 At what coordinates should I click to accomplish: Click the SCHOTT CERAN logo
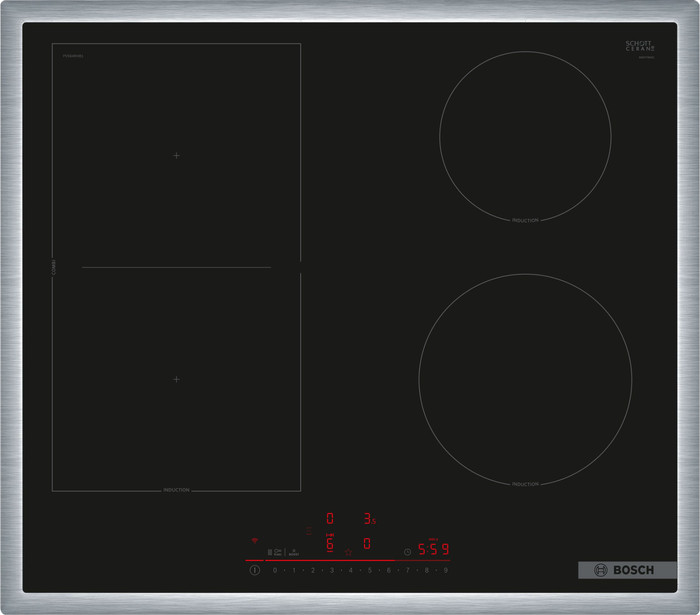point(640,46)
